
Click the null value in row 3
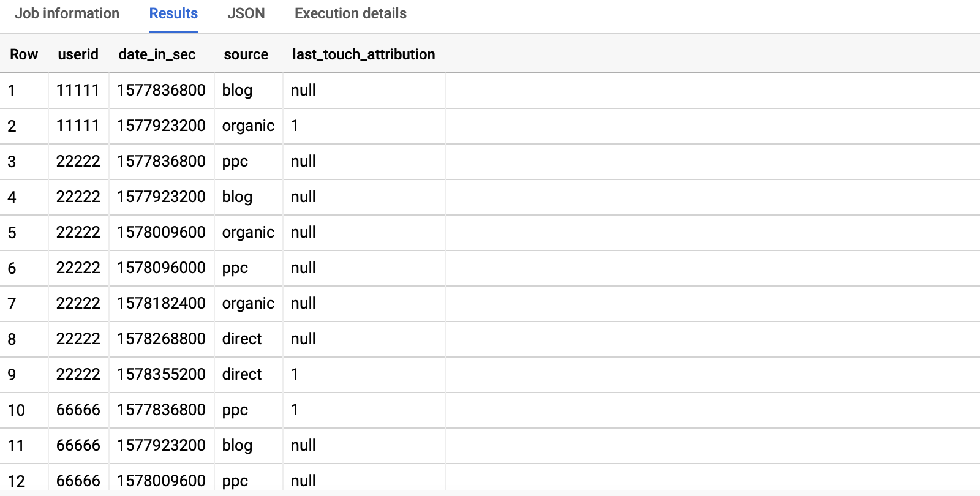click(303, 161)
